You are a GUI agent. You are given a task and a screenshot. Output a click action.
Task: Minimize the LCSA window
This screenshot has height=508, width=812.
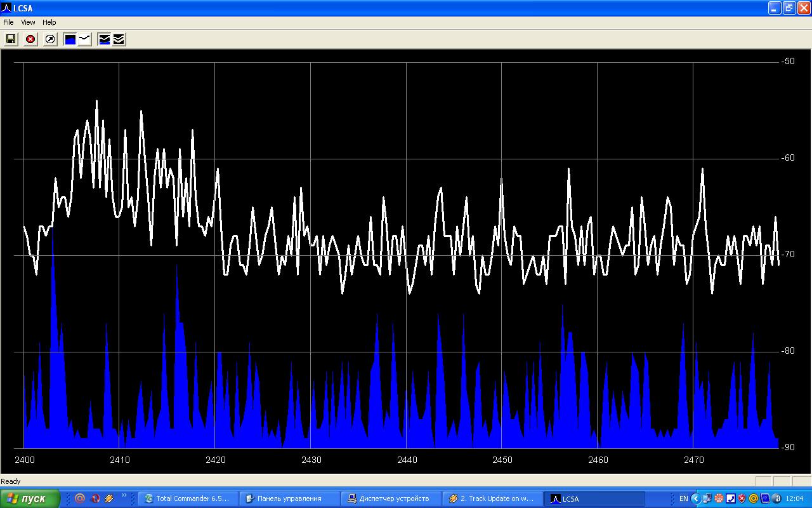(775, 8)
